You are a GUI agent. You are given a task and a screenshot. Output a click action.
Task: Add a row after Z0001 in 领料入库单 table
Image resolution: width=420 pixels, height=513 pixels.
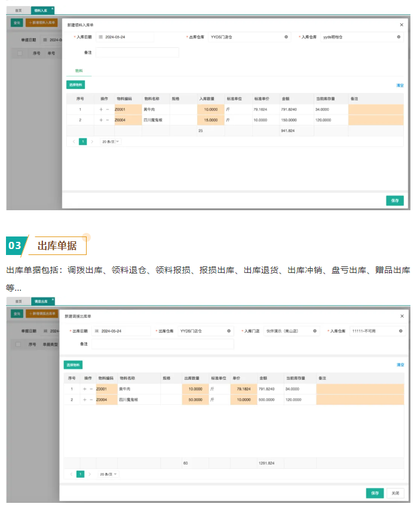point(101,110)
